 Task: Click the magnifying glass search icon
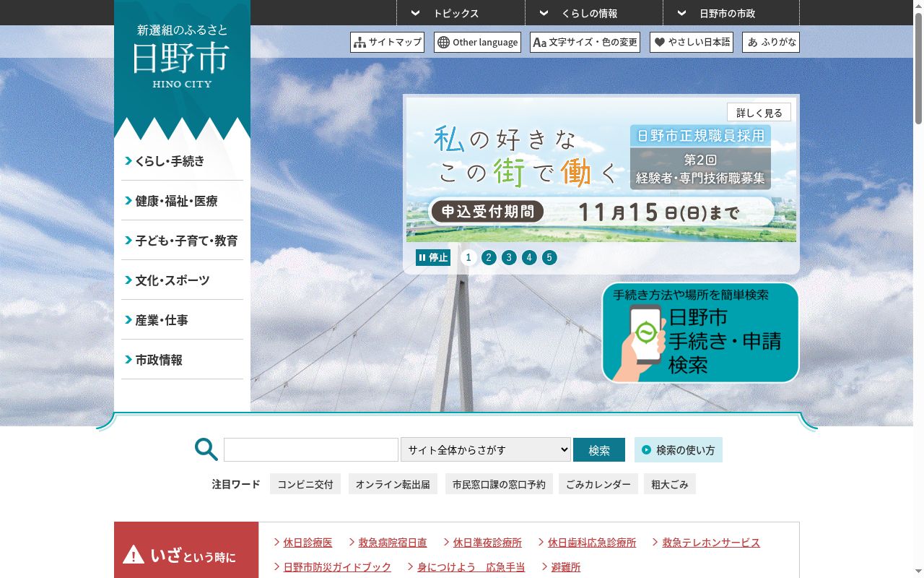pos(206,449)
